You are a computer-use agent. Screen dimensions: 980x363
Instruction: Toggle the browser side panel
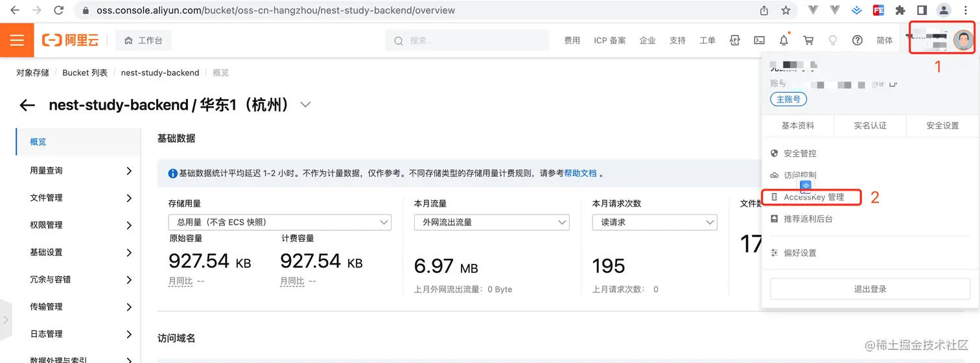(x=922, y=10)
